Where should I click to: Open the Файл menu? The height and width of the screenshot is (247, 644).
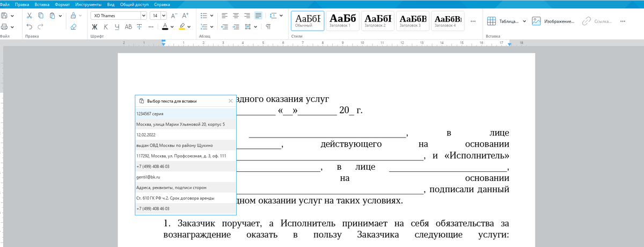[5, 4]
